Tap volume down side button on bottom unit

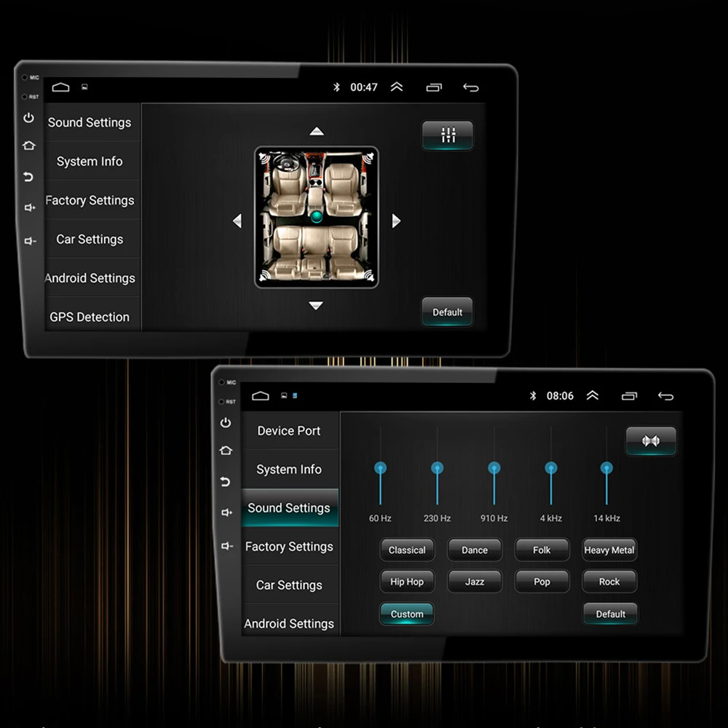click(226, 546)
